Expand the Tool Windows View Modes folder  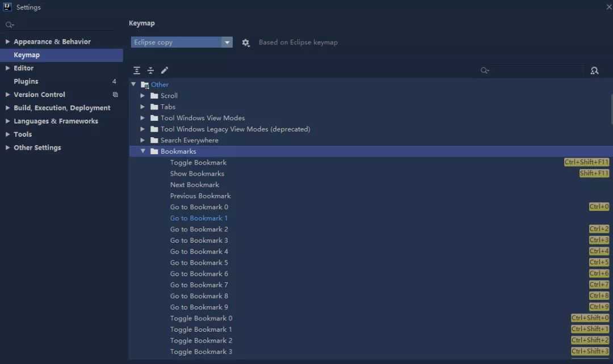(x=143, y=118)
